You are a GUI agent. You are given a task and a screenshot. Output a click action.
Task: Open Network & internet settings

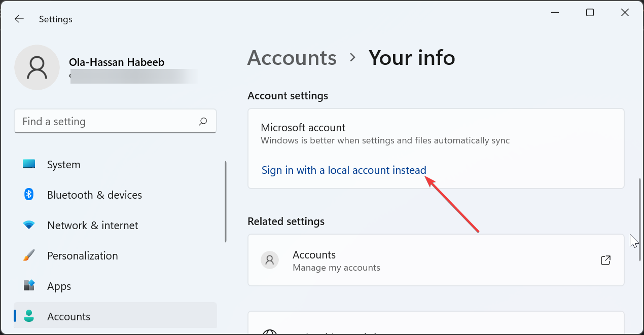[x=92, y=226]
